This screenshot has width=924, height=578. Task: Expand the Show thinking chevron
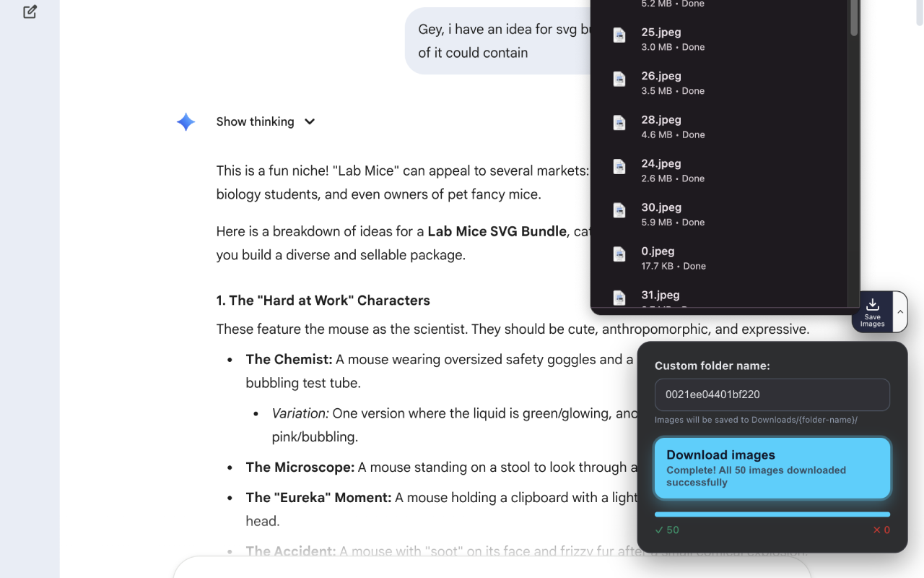pos(310,121)
